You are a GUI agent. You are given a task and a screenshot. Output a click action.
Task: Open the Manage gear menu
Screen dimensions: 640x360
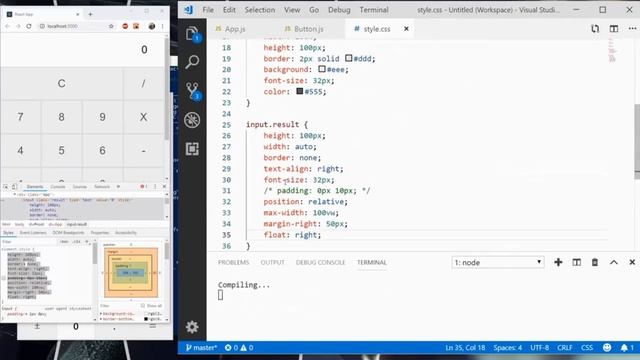[x=192, y=327]
